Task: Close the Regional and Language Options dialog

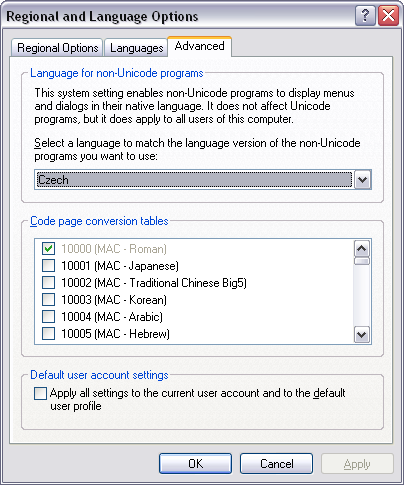Action: tap(388, 15)
